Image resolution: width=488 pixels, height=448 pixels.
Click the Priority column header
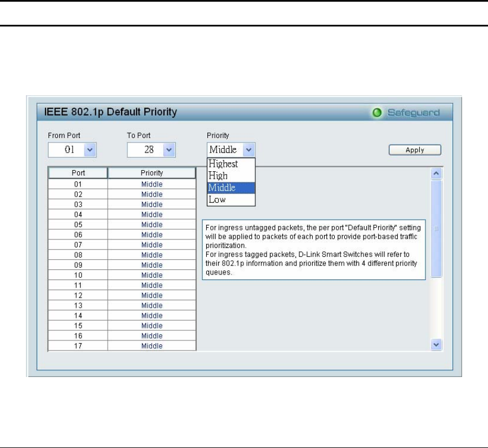point(152,173)
